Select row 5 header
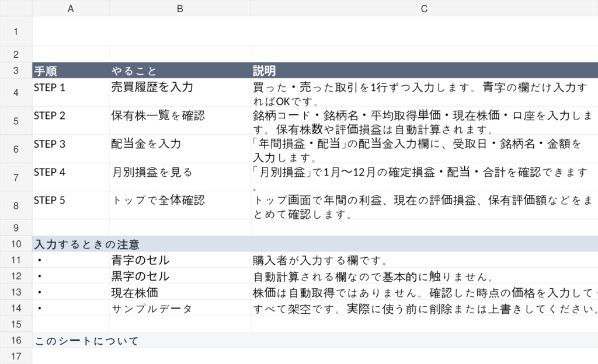This screenshot has width=598, height=364. pyautogui.click(x=16, y=121)
